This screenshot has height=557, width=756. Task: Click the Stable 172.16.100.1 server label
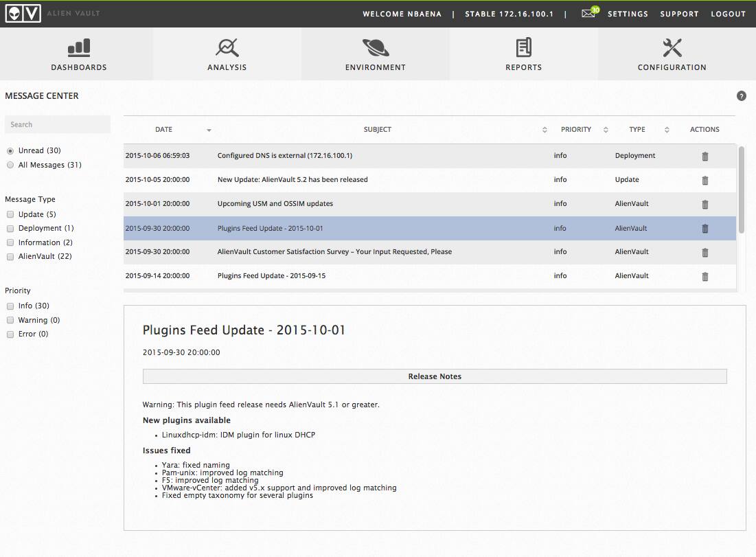pyautogui.click(x=509, y=14)
